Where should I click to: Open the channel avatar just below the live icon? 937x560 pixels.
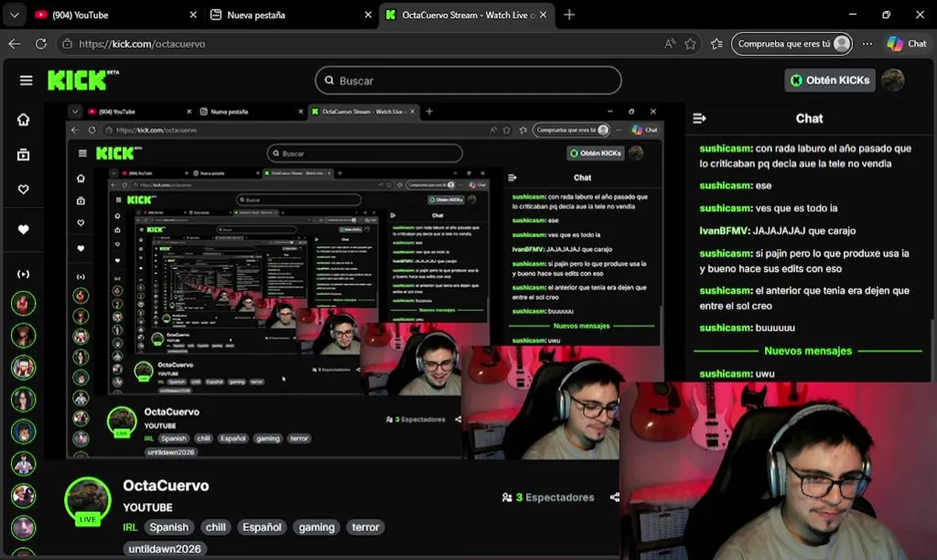23,303
